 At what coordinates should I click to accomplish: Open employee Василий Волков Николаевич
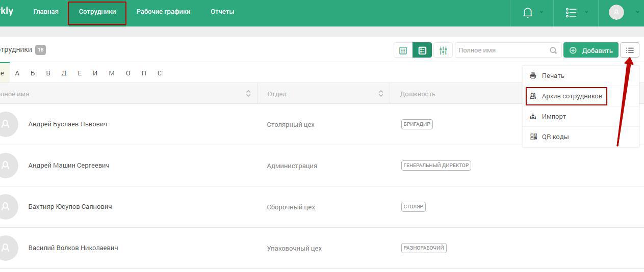point(73,248)
